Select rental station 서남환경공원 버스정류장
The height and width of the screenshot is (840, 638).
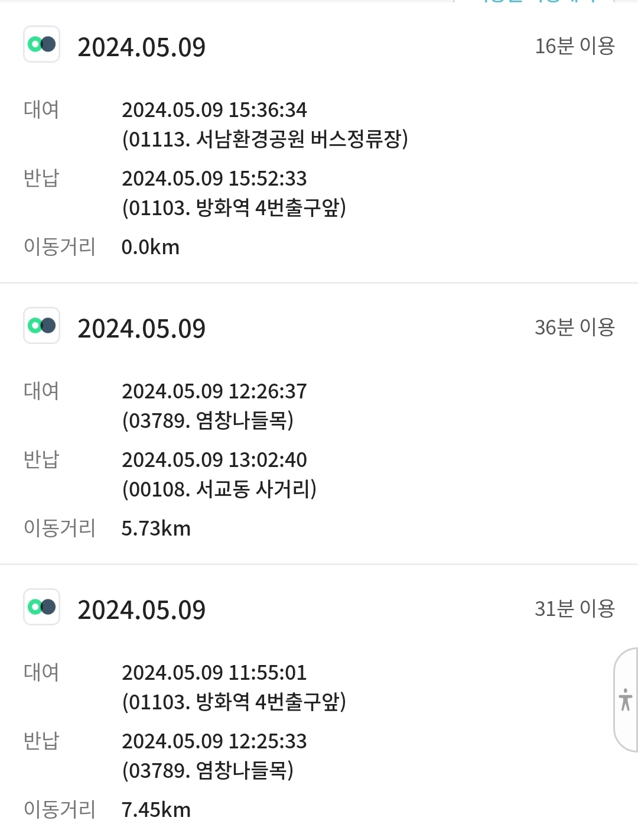coord(265,140)
